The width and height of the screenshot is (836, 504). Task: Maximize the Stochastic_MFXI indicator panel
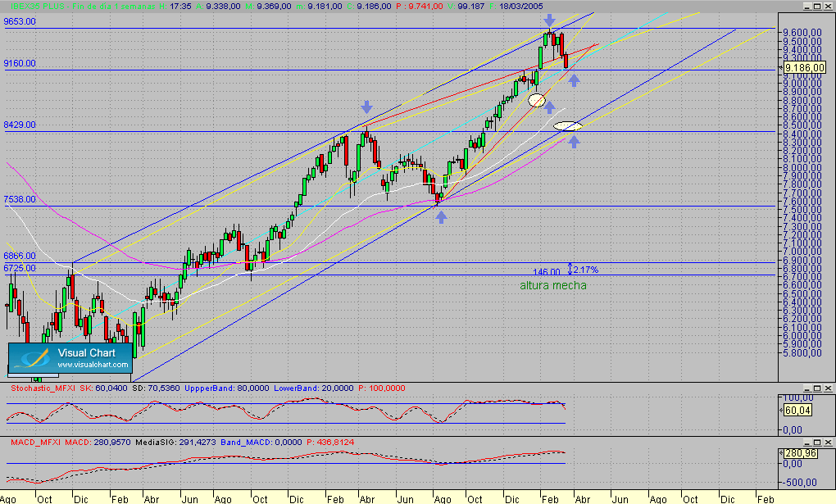(818, 388)
